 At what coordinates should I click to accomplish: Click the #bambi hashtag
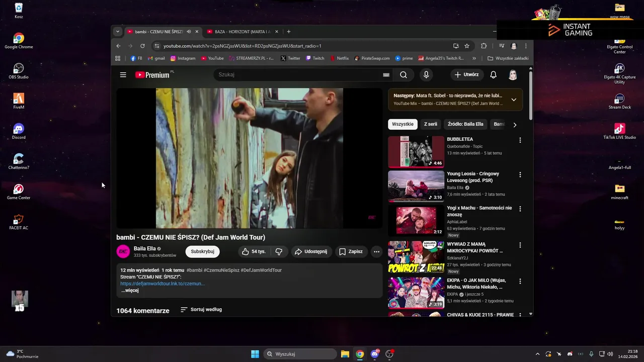coord(195,270)
